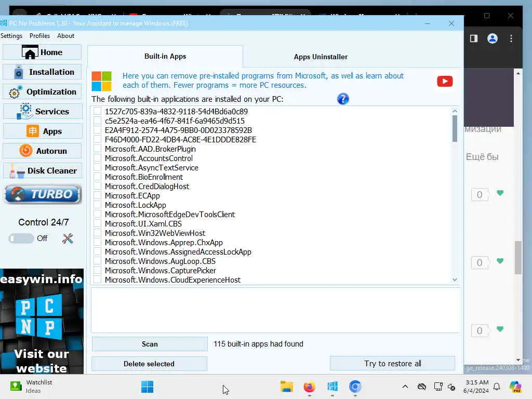Open the YouTube video tutorial icon

(x=445, y=82)
